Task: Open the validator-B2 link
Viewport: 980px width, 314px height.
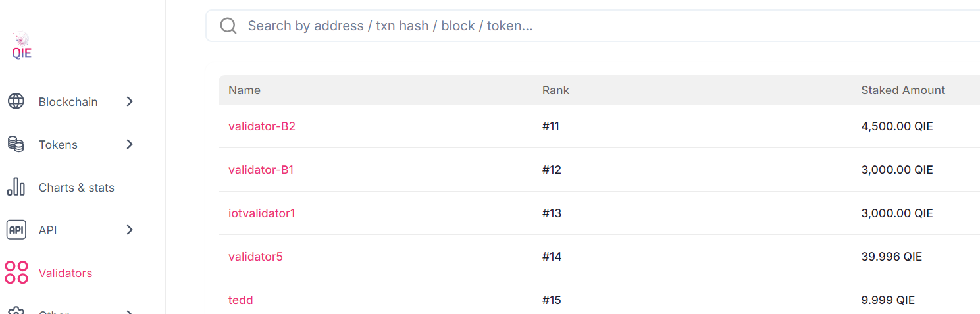Action: coord(262,126)
